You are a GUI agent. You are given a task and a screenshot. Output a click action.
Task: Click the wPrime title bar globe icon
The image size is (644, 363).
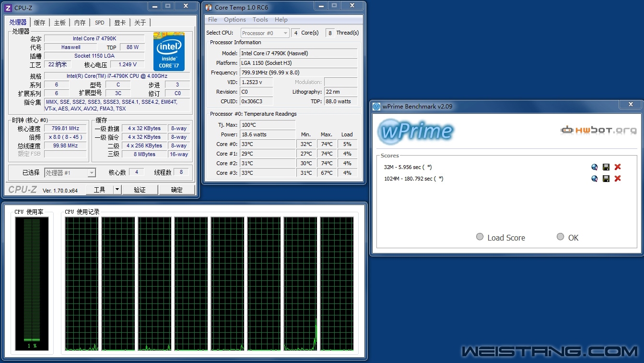[376, 107]
